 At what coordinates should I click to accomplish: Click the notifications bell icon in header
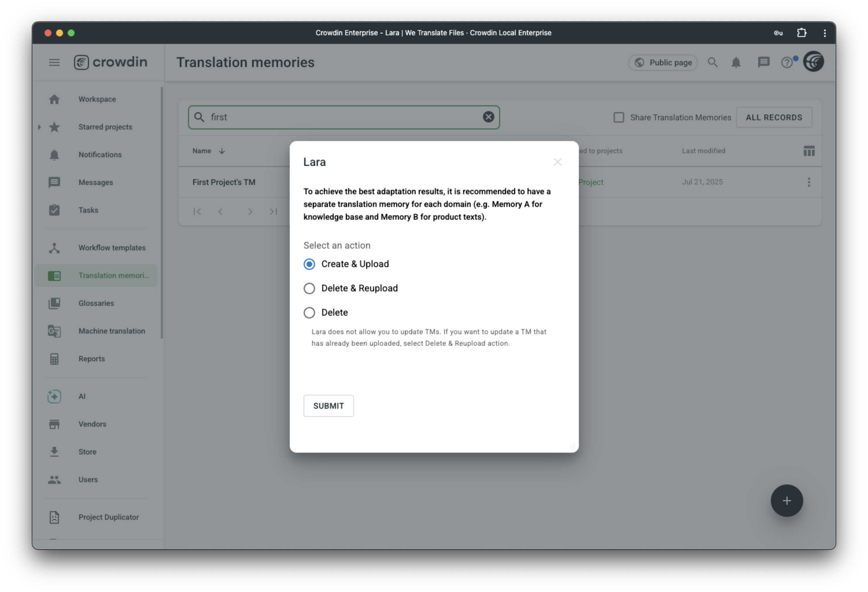pyautogui.click(x=736, y=62)
